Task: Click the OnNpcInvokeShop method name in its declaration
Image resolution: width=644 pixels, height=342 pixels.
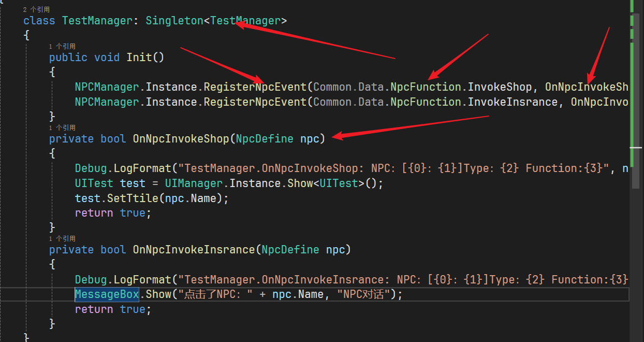Action: 181,139
